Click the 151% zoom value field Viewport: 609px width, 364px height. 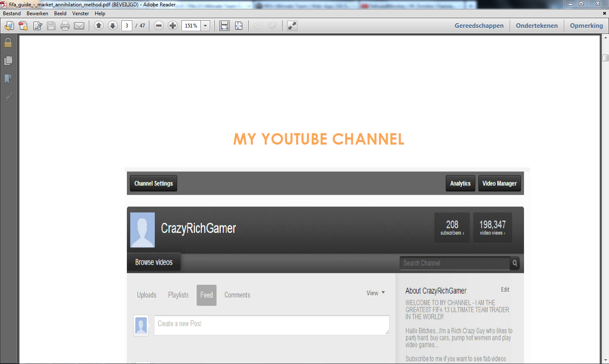tap(191, 26)
